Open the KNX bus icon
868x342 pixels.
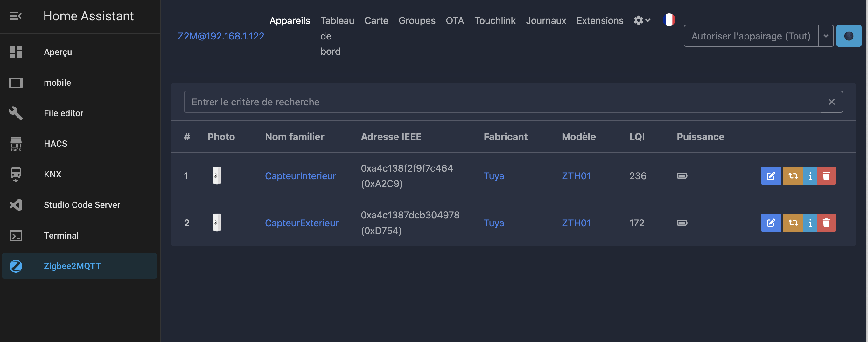pyautogui.click(x=16, y=175)
